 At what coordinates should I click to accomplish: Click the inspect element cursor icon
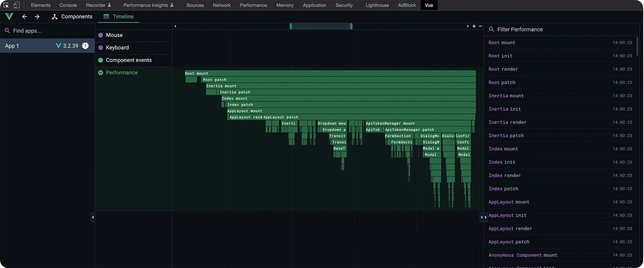(6, 5)
